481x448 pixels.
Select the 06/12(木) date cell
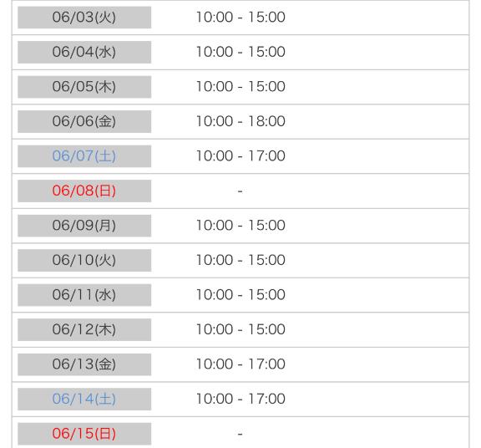[x=84, y=330]
